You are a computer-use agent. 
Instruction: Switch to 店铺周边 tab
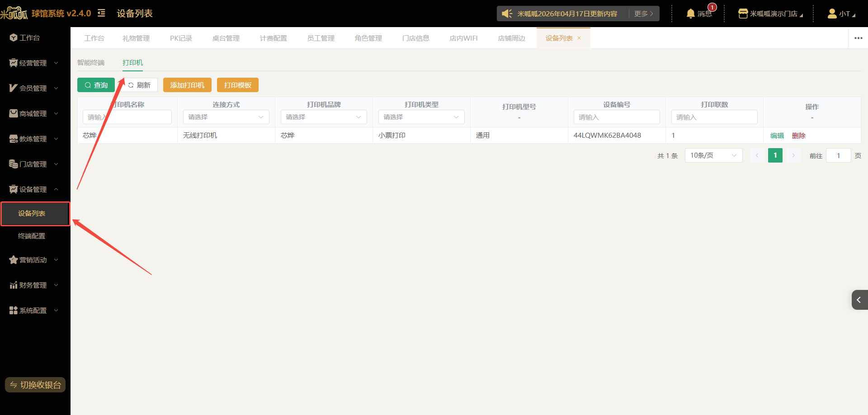pos(512,38)
